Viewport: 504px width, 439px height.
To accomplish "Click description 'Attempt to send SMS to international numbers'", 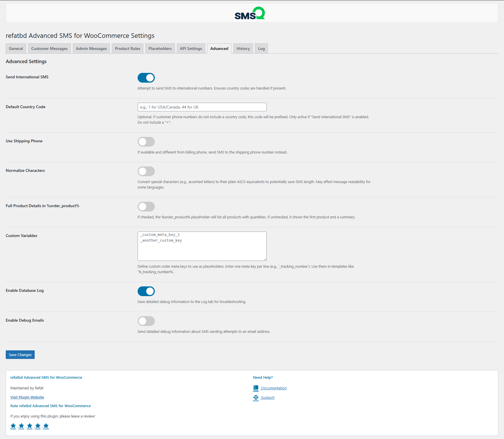I will (x=212, y=88).
